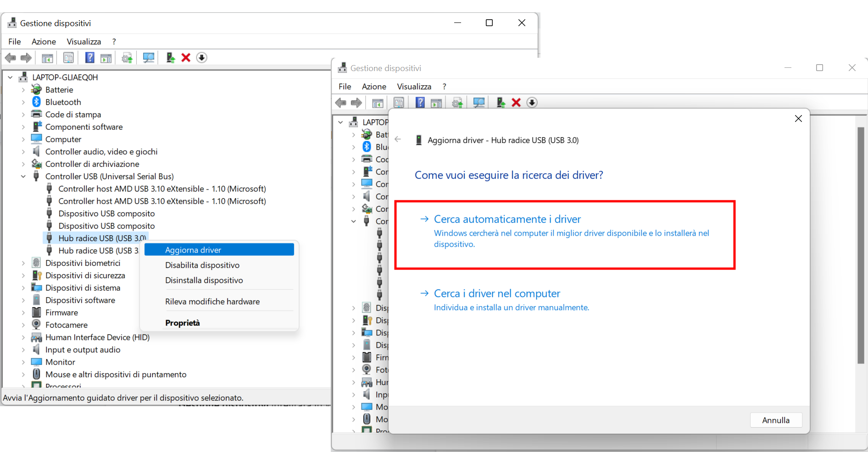Screen dimensions: 868x452
Task: Collapse the Controller USB (Universal Serial Bus) node
Action: pyautogui.click(x=23, y=176)
